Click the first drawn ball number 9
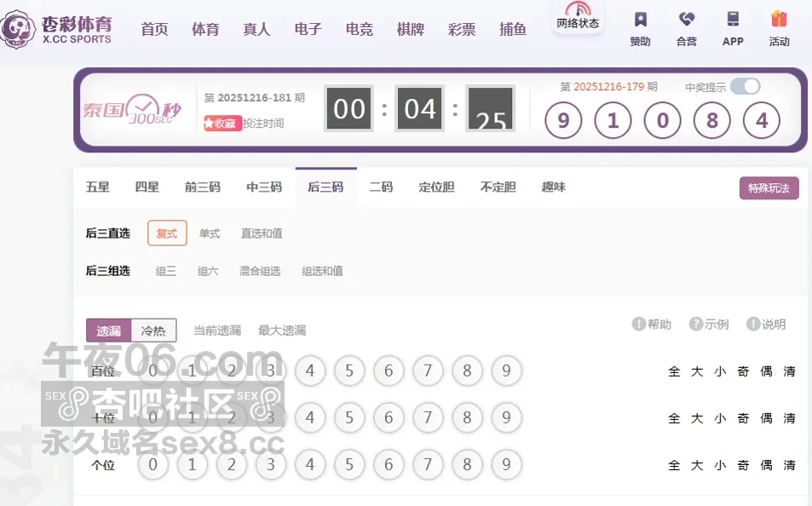The image size is (812, 506). pyautogui.click(x=563, y=121)
